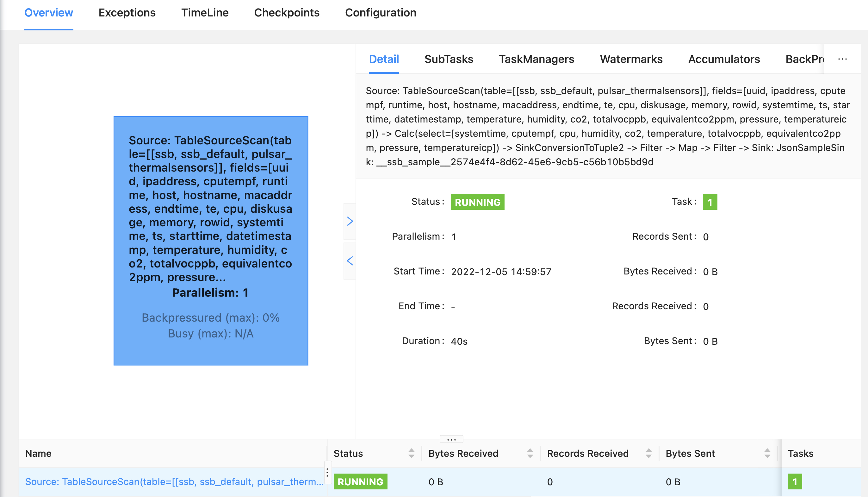Click the ellipsis to reveal hidden detail tabs
The height and width of the screenshot is (497, 868).
pyautogui.click(x=842, y=59)
